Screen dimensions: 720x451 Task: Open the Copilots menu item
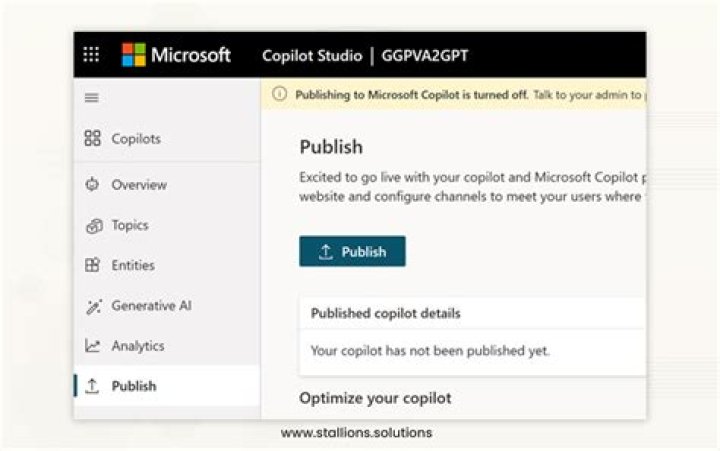click(136, 139)
